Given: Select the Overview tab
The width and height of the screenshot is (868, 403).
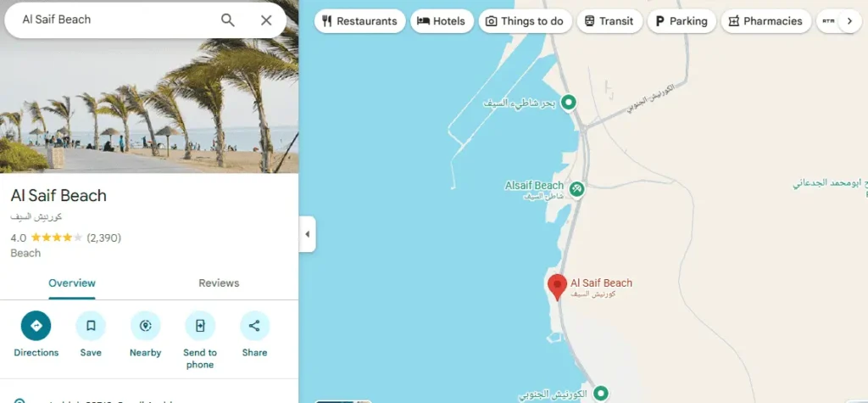Looking at the screenshot, I should coord(72,283).
